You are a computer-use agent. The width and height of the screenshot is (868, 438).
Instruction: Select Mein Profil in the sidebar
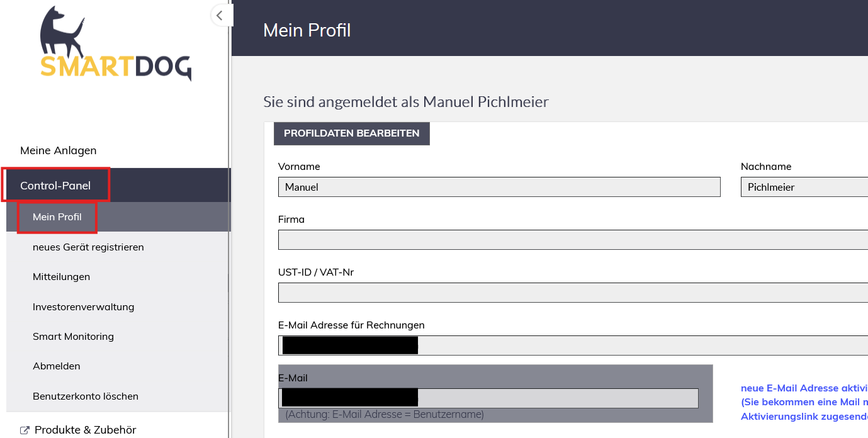57,217
